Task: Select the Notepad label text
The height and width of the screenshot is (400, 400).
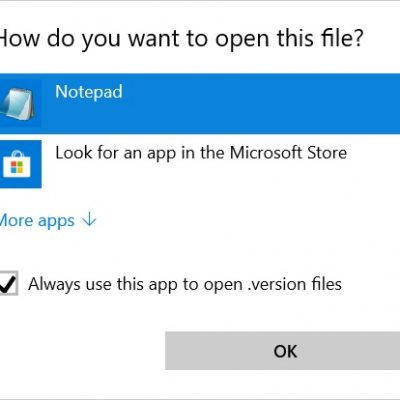Action: click(89, 92)
